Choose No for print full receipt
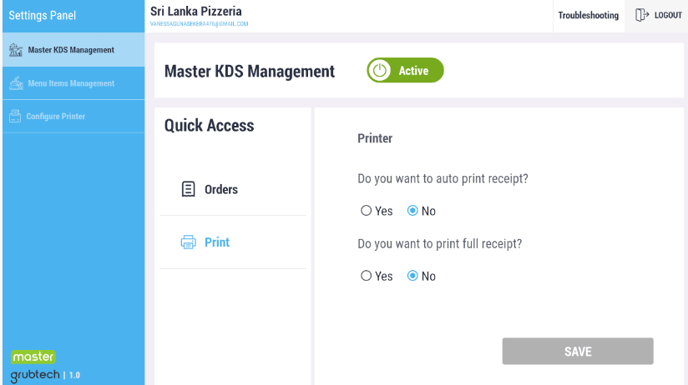 point(412,276)
